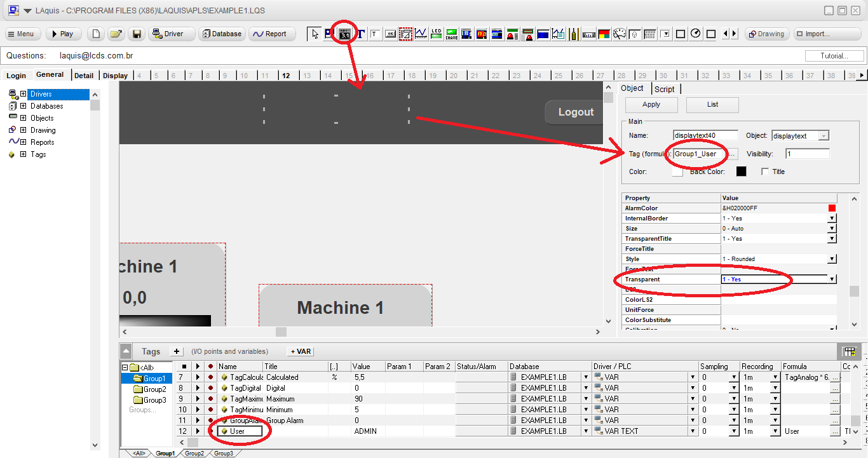Select the red dashed-border object tool
The width and height of the screenshot is (868, 458).
405,34
